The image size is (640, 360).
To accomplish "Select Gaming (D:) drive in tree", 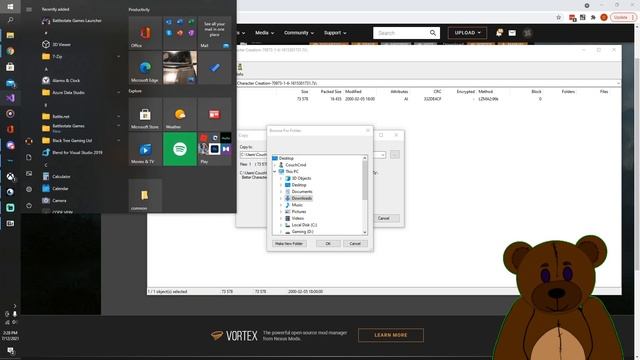I will click(x=302, y=231).
